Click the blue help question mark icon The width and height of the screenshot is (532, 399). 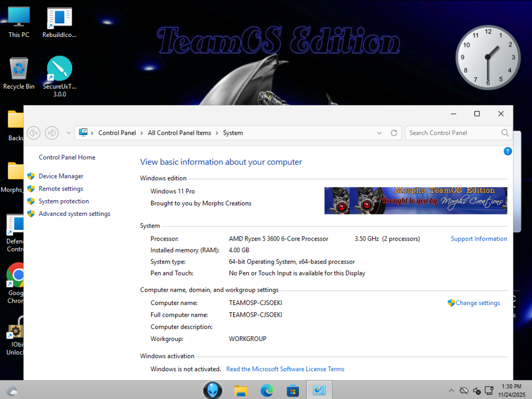pyautogui.click(x=507, y=152)
